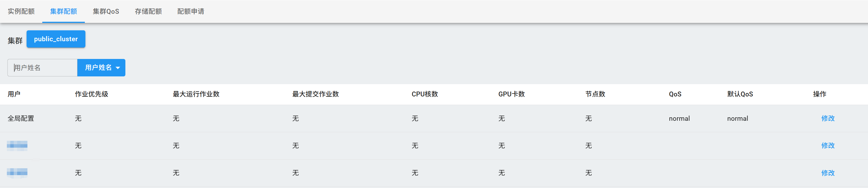Click the GPU卡数 column header

point(512,94)
